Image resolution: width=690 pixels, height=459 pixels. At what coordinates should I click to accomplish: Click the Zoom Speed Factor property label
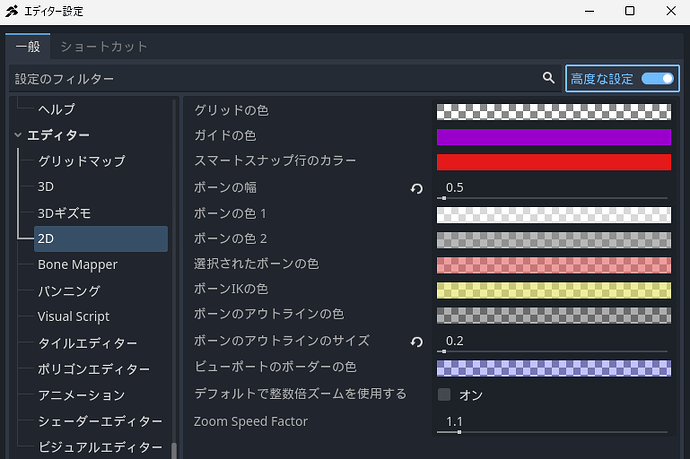[x=251, y=422]
